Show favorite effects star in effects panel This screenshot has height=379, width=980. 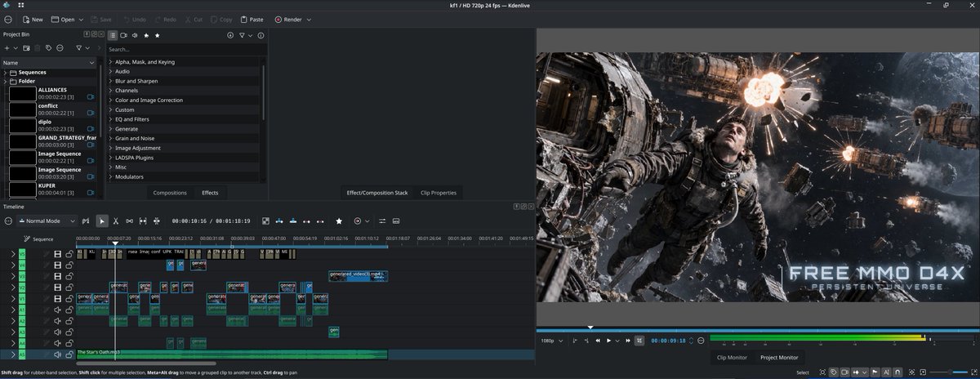(158, 35)
